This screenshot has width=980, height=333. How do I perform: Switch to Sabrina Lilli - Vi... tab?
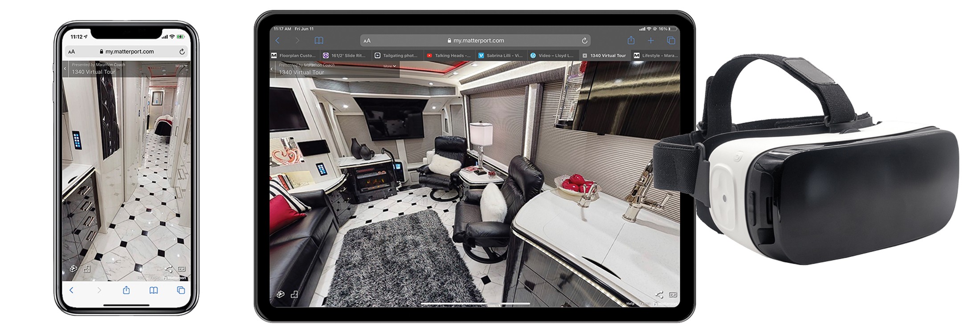click(500, 56)
